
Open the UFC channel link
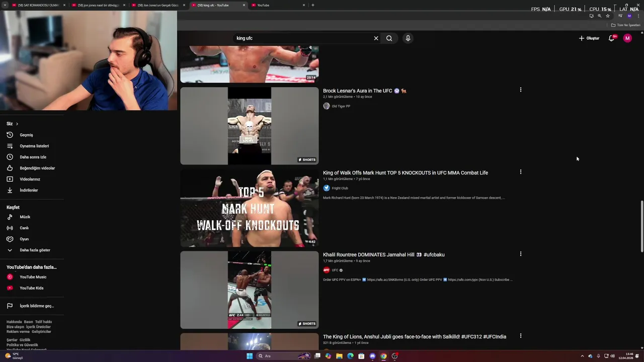pos(335,270)
